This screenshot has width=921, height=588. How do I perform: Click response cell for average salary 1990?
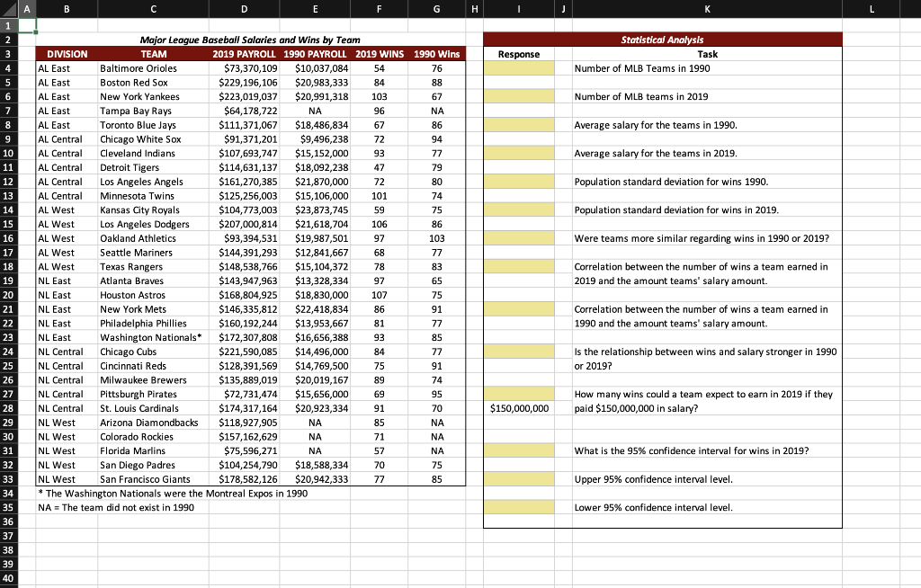coord(519,125)
